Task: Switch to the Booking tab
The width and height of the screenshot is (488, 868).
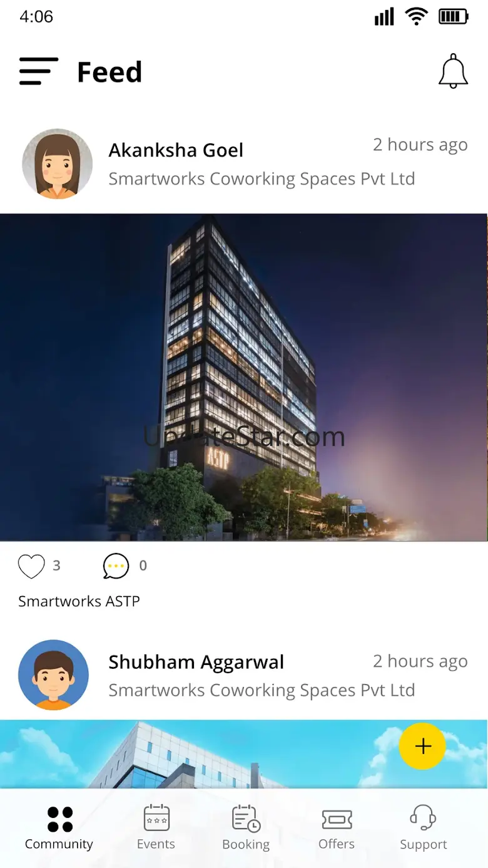Action: [246, 827]
